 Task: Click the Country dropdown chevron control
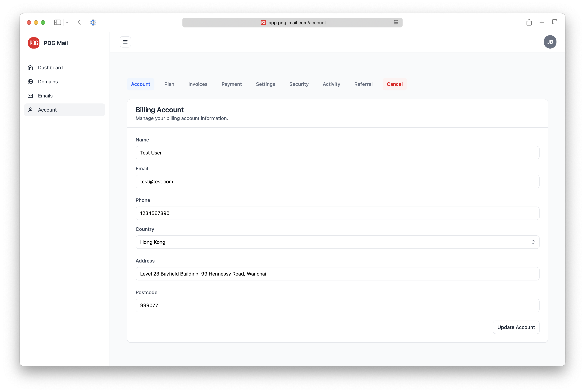point(533,242)
